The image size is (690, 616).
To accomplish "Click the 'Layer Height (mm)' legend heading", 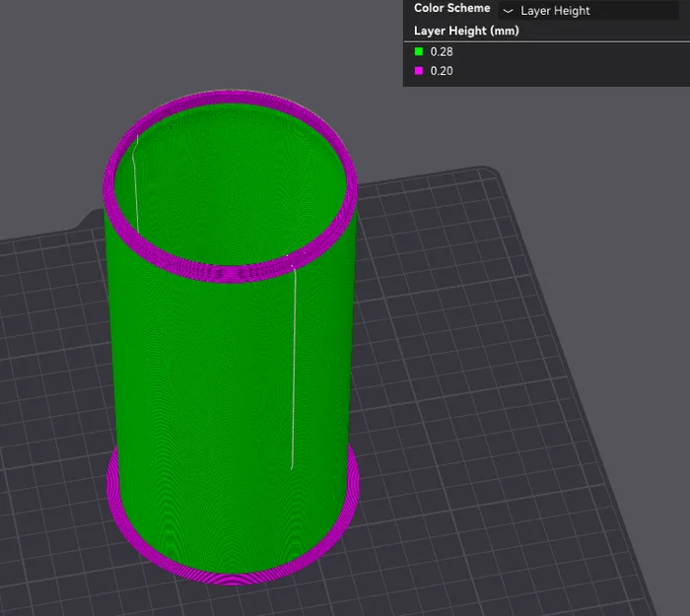I will pos(466,31).
